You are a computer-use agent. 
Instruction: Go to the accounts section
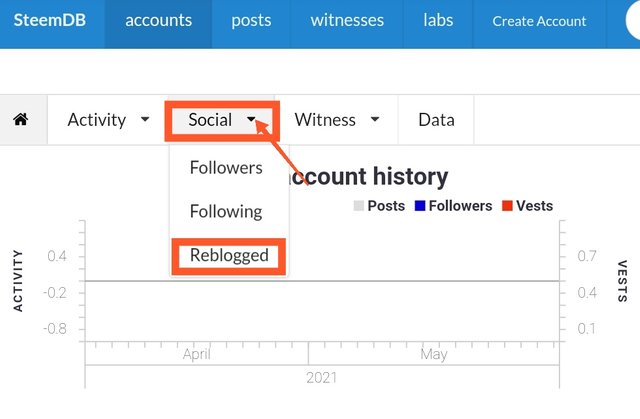tap(158, 21)
